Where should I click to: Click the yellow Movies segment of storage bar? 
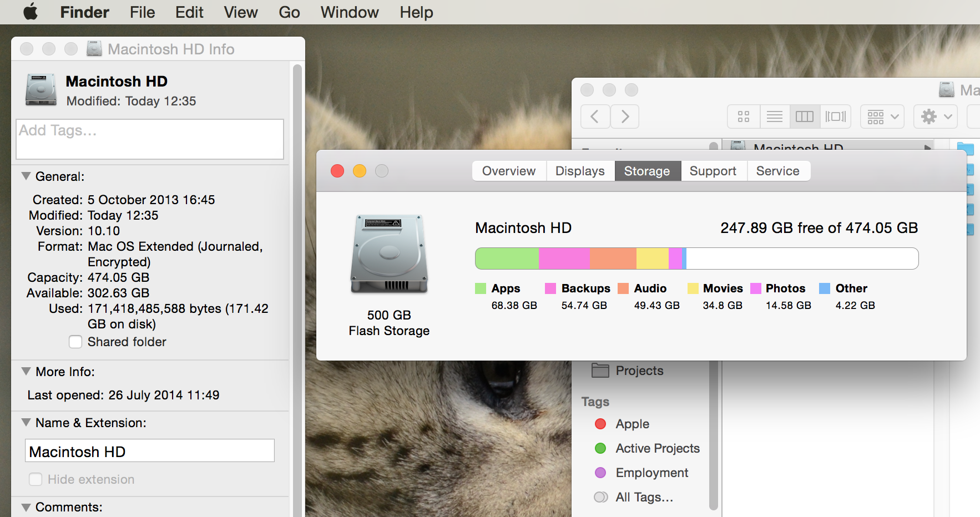(x=653, y=258)
